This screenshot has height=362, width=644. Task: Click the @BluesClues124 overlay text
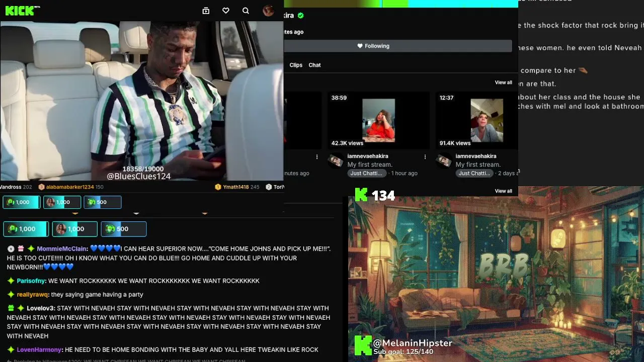pos(139,176)
